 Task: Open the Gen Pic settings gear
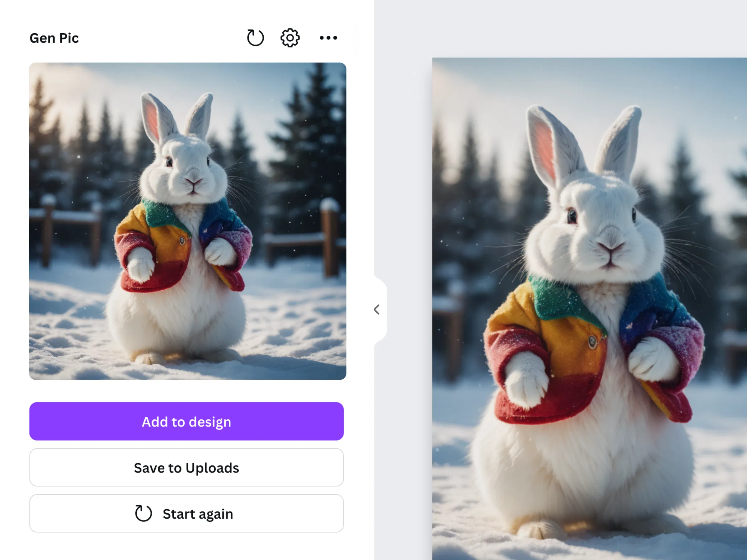point(290,37)
